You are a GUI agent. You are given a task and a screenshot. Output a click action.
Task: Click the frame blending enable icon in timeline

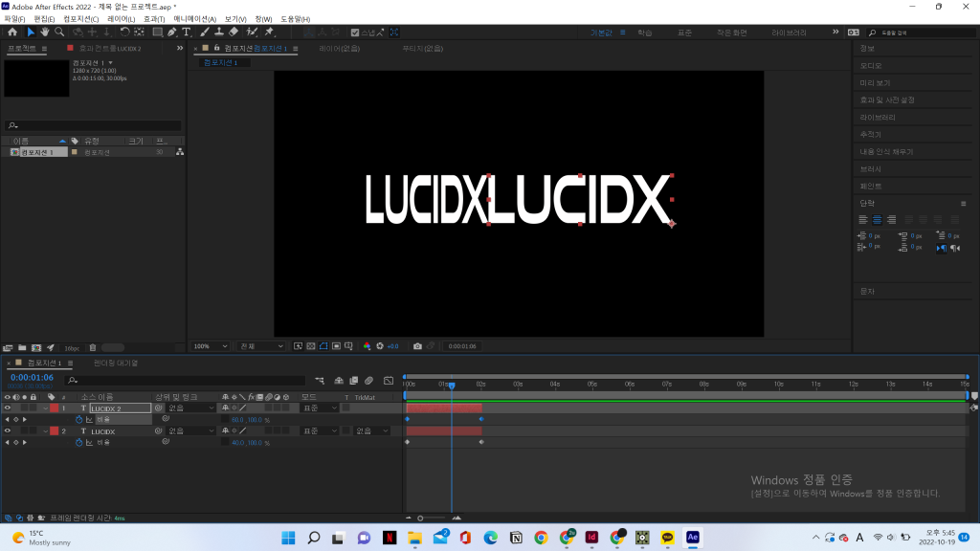pos(354,381)
